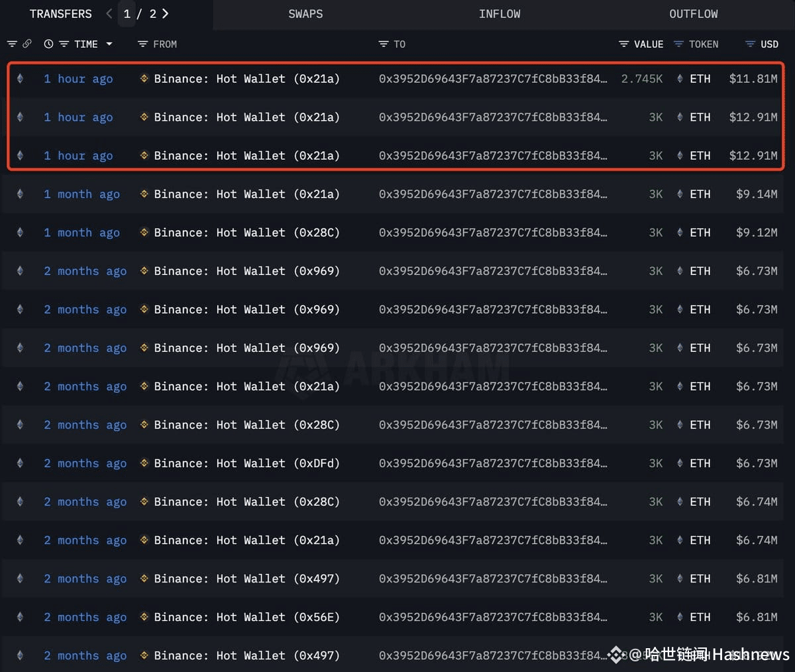Image resolution: width=795 pixels, height=672 pixels.
Task: Click the $11.81M USD amount
Action: tap(753, 79)
